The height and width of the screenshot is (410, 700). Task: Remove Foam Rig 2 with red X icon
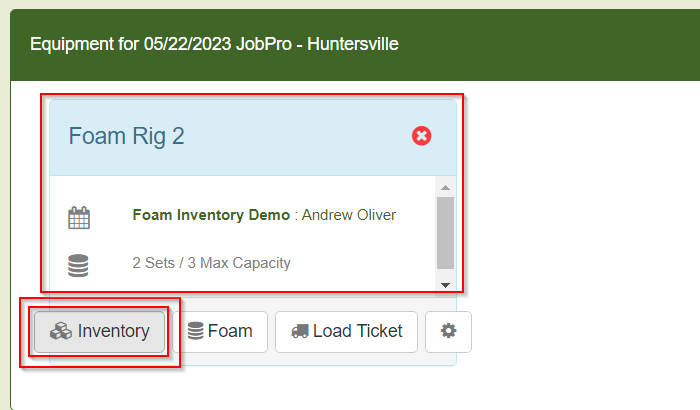click(x=422, y=136)
